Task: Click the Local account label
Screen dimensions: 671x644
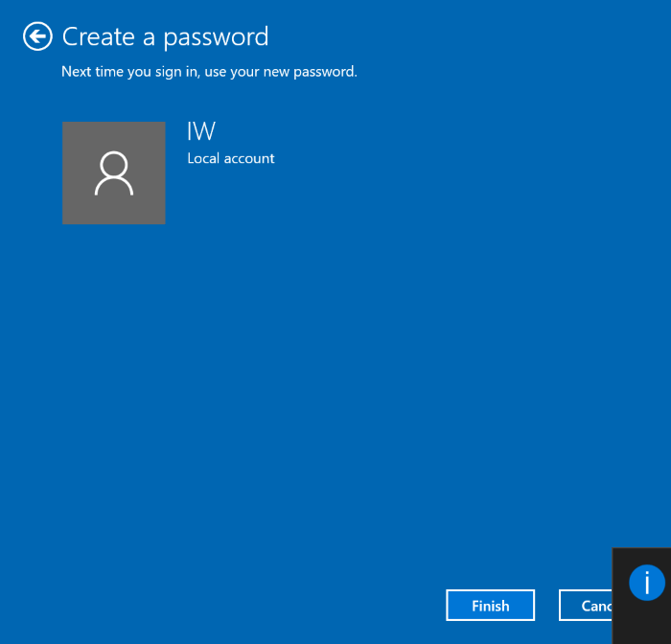Action: [231, 159]
